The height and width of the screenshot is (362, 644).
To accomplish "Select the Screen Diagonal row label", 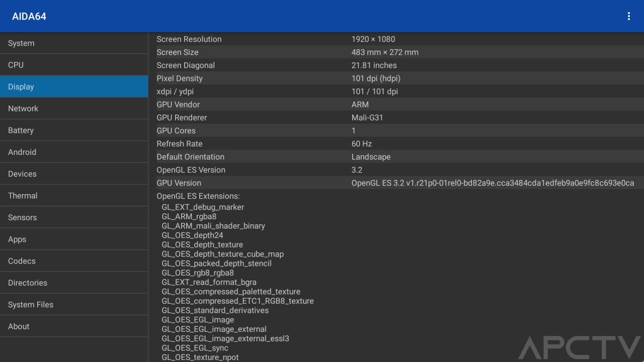I will [x=186, y=65].
